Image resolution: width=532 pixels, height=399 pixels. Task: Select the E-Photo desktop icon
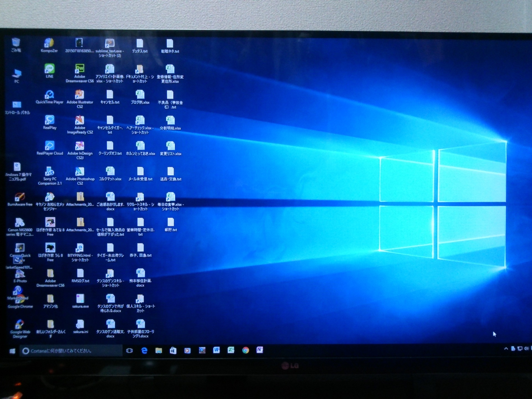tap(20, 276)
